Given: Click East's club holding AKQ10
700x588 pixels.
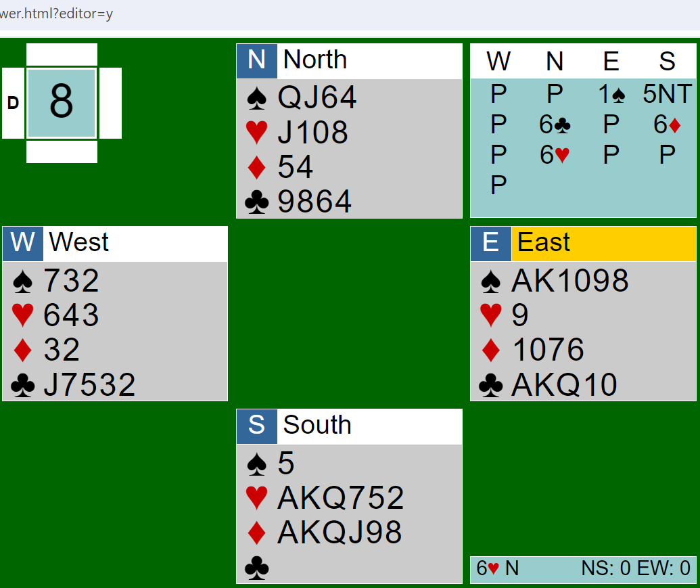Looking at the screenshot, I should pyautogui.click(x=564, y=386).
